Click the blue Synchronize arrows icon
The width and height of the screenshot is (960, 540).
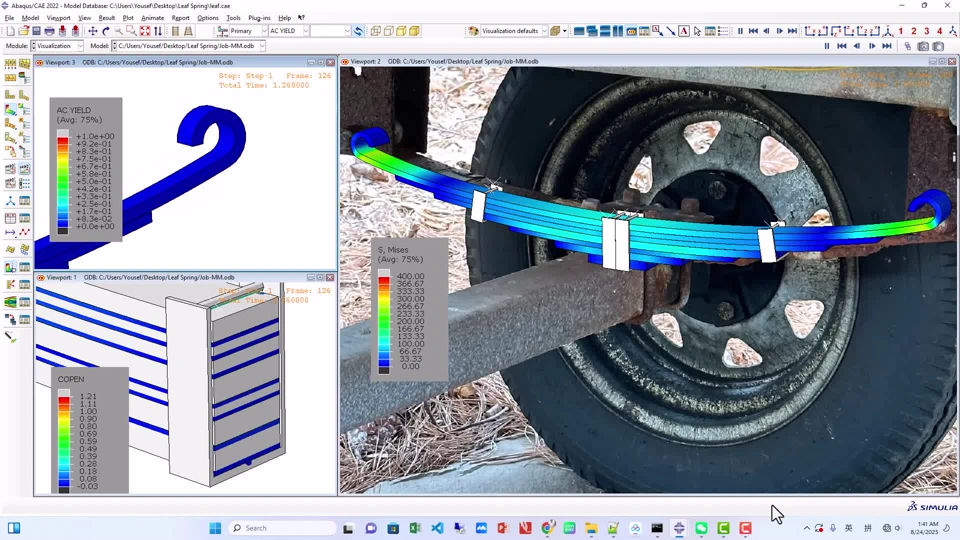pos(358,31)
